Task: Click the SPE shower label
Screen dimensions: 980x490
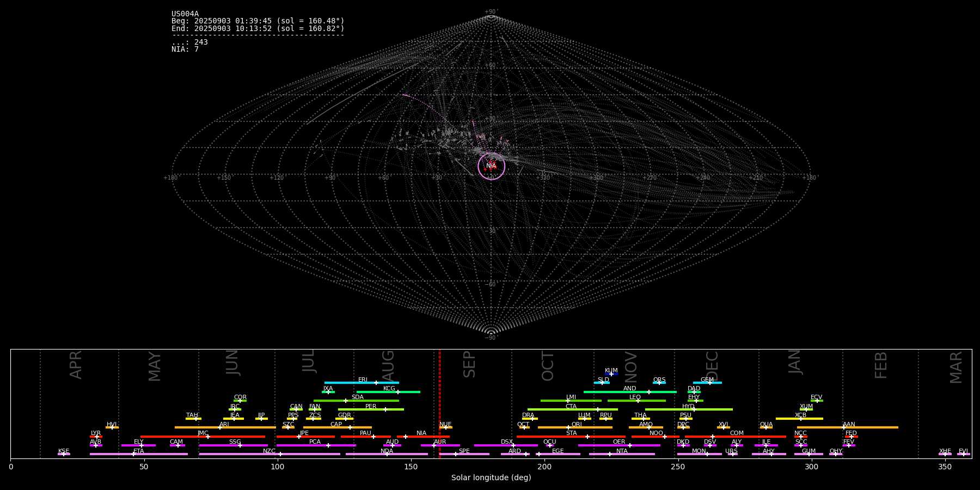Action: tap(464, 451)
